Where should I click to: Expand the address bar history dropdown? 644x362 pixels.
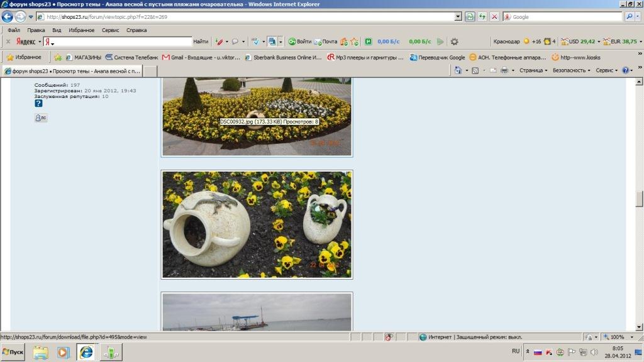click(x=458, y=17)
